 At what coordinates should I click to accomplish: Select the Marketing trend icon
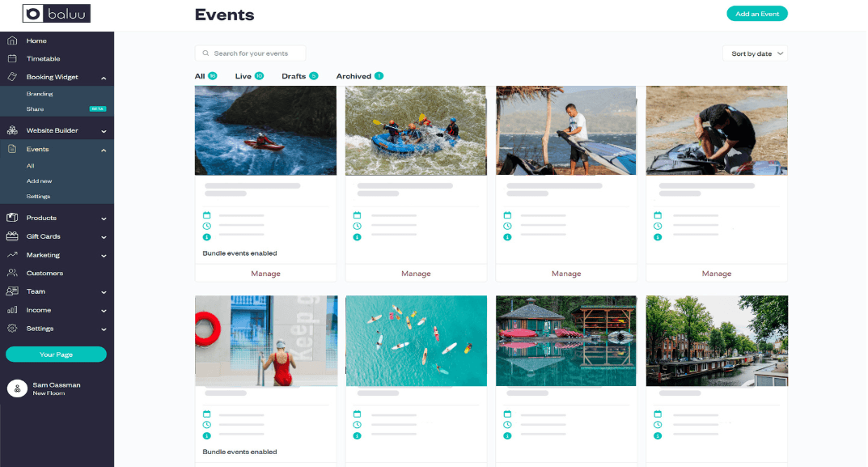[12, 255]
